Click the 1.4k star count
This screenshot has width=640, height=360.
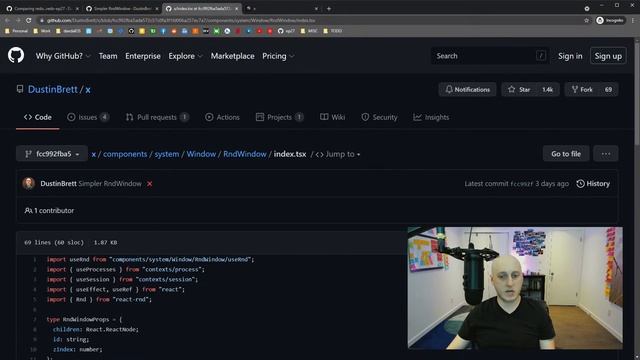[x=547, y=89]
